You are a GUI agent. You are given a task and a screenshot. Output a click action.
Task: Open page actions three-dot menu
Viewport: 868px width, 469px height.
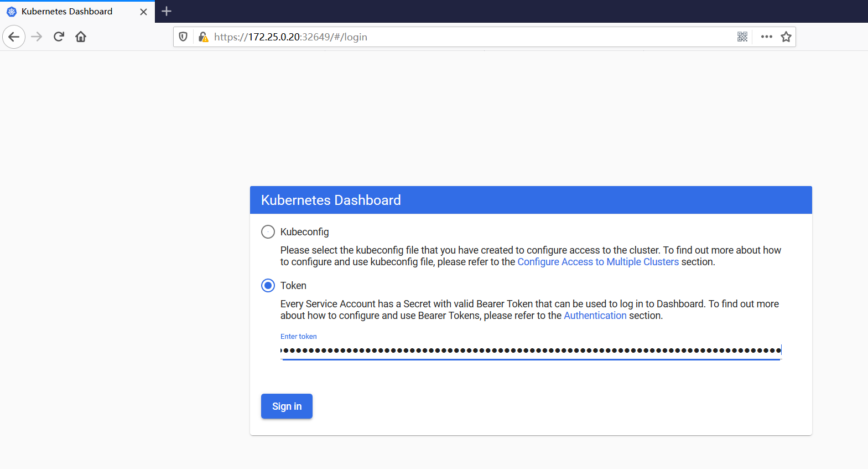tap(766, 37)
